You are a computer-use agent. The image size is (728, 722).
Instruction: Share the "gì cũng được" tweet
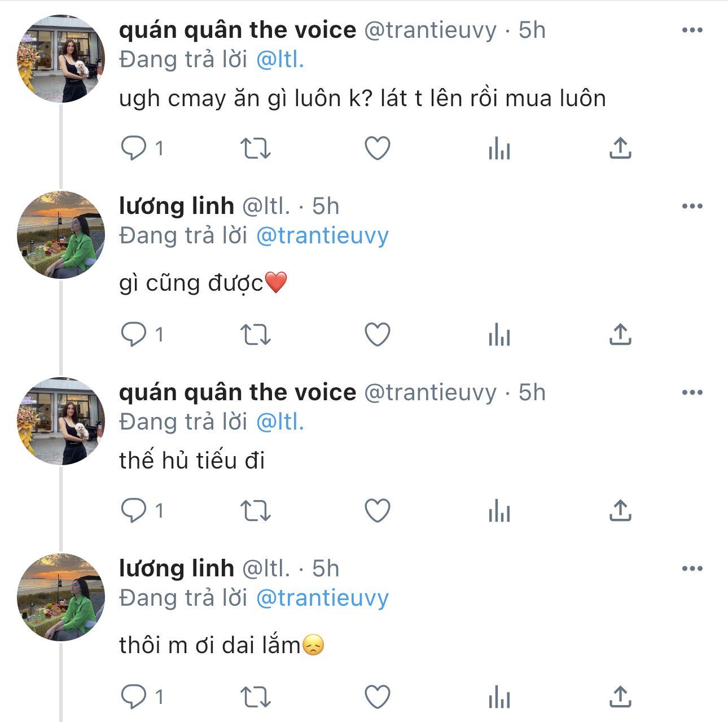[x=620, y=335]
